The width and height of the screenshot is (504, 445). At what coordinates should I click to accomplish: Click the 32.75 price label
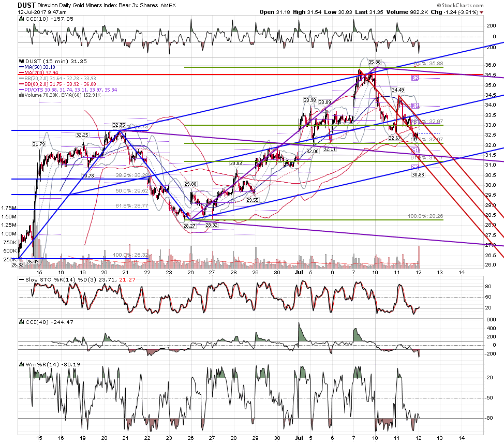pyautogui.click(x=119, y=125)
